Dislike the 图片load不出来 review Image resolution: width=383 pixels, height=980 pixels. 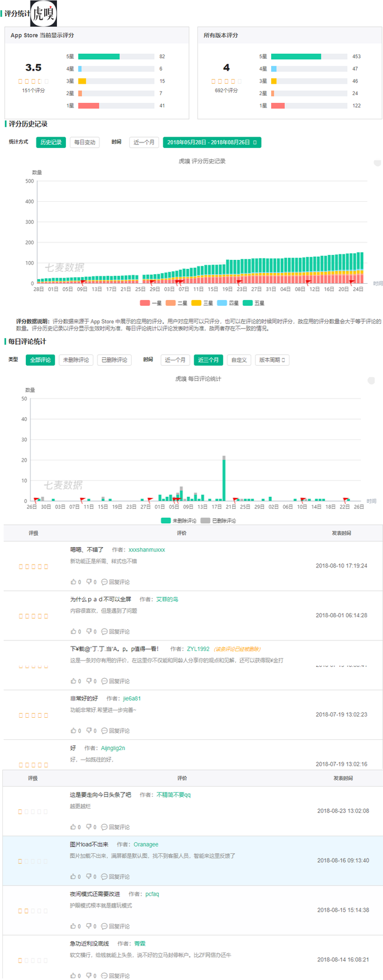(91, 877)
